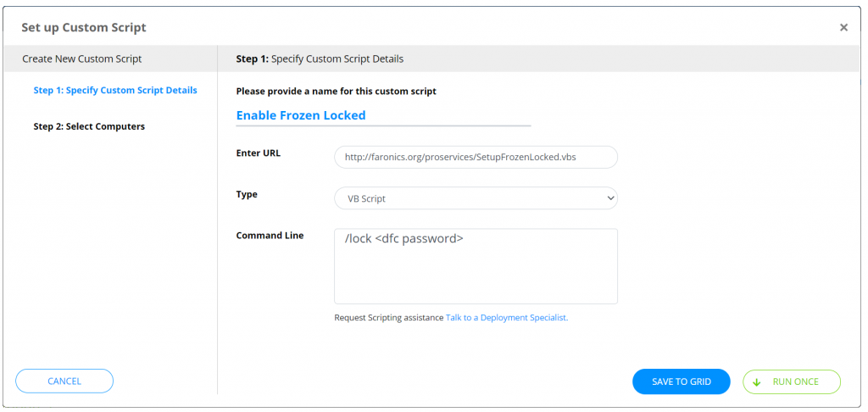Open Talk to a Deployment Specialist link
The height and width of the screenshot is (412, 868).
click(506, 318)
